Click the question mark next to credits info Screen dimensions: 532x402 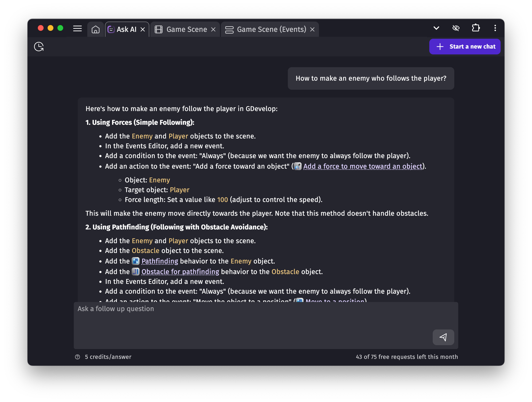click(77, 357)
